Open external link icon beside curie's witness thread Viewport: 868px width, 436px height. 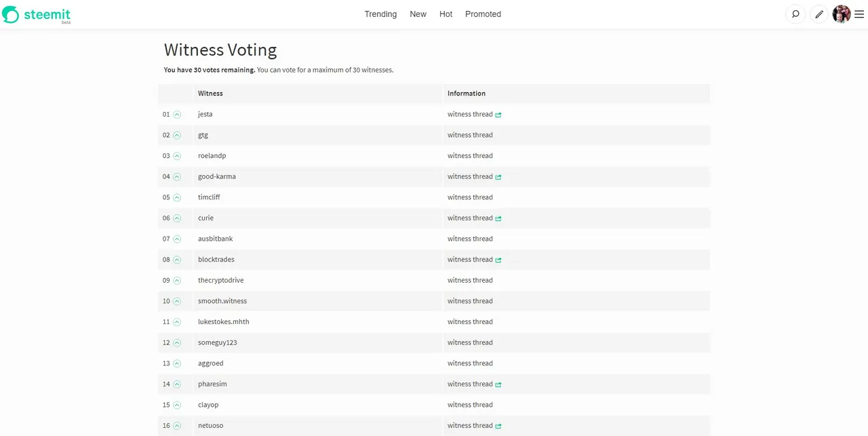(498, 218)
